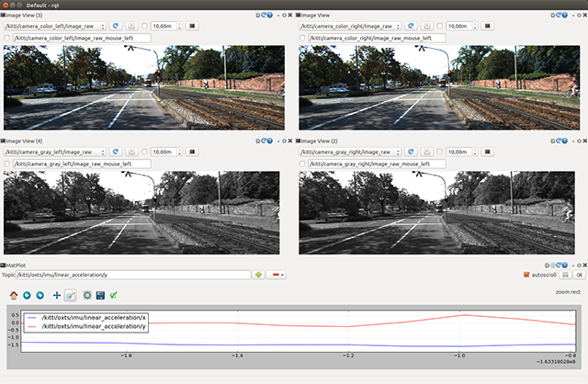
Task: Toggle dynamic range checkbox in right color view
Action: (439, 25)
